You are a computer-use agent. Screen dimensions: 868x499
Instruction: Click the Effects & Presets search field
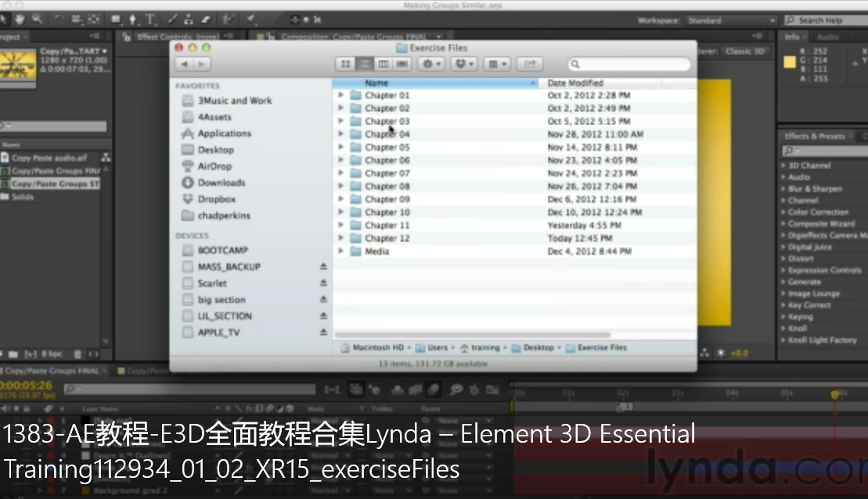pos(824,150)
